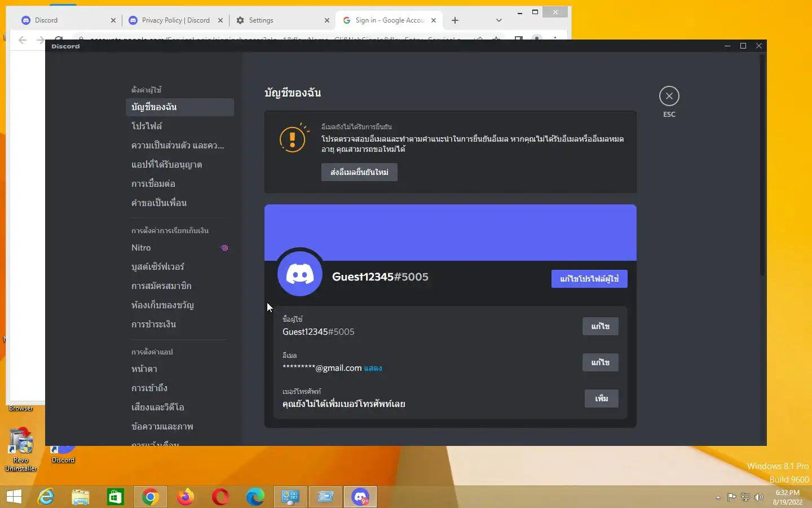
Task: Open the การสมัครสมาชิก settings section
Action: point(180,286)
